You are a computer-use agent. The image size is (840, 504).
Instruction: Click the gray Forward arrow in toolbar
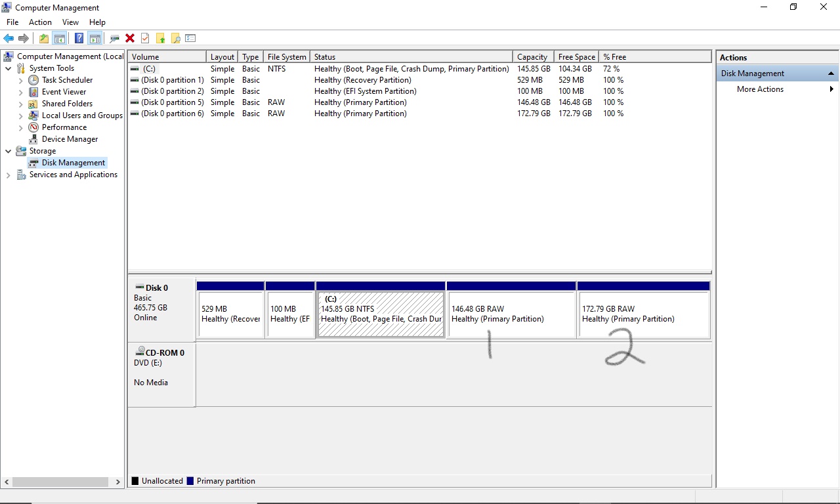click(x=24, y=39)
